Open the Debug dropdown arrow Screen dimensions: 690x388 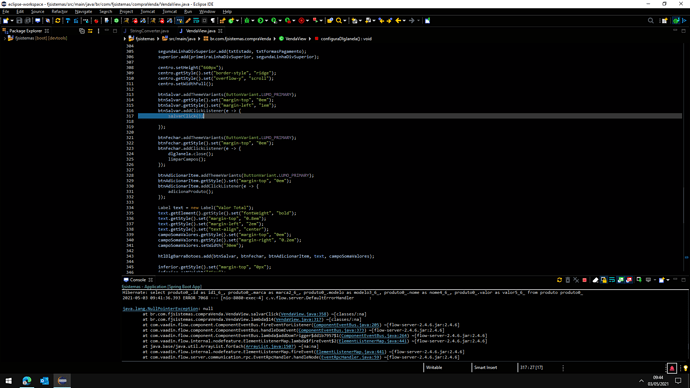(253, 21)
